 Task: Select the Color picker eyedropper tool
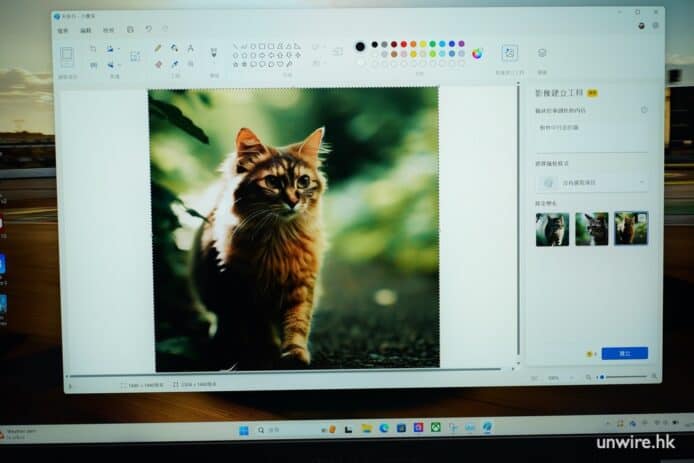(x=174, y=64)
